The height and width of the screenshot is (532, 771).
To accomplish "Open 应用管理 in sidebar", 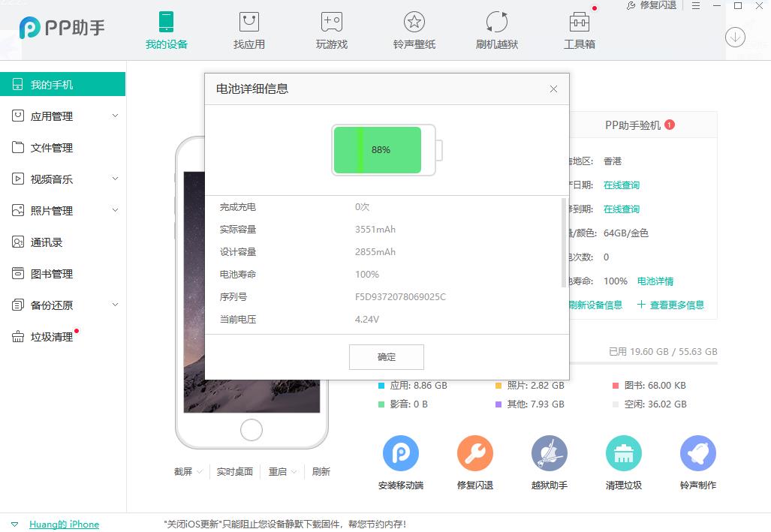I will (52, 116).
